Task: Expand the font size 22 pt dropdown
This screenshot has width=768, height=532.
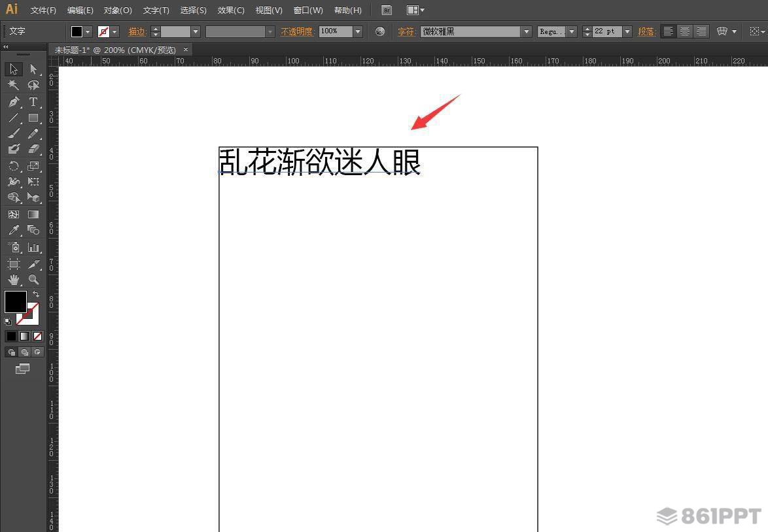Action: tap(627, 32)
